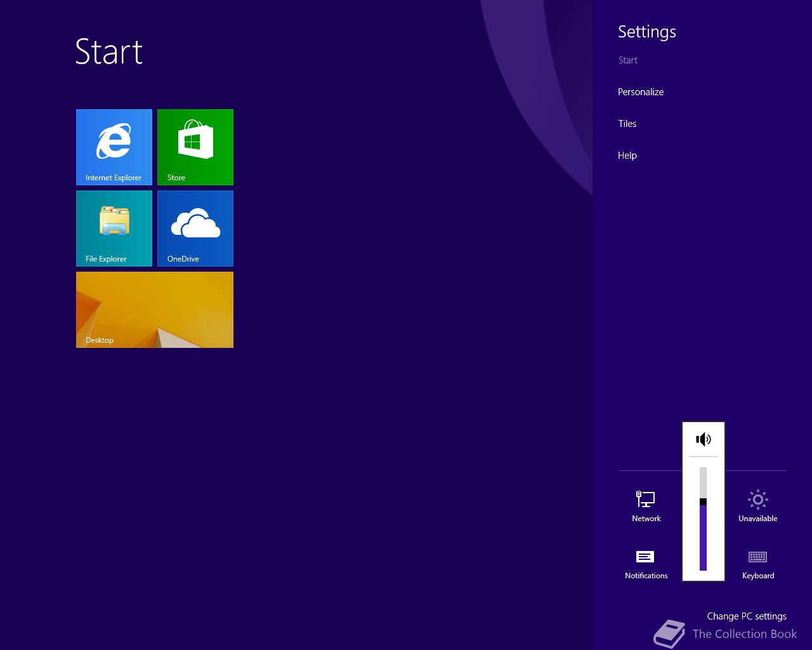Viewport: 812px width, 650px height.
Task: Open the File Explorer tile
Action: point(114,229)
